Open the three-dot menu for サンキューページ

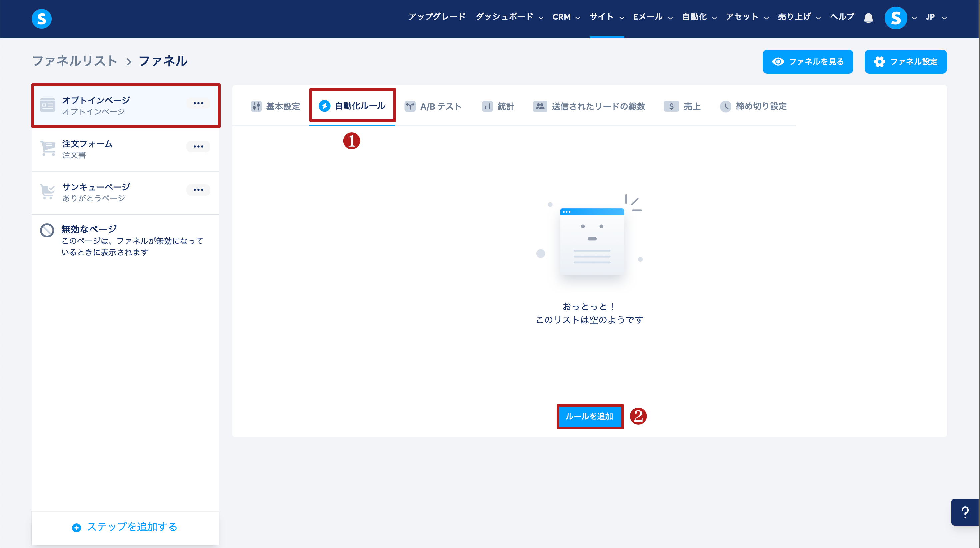198,190
